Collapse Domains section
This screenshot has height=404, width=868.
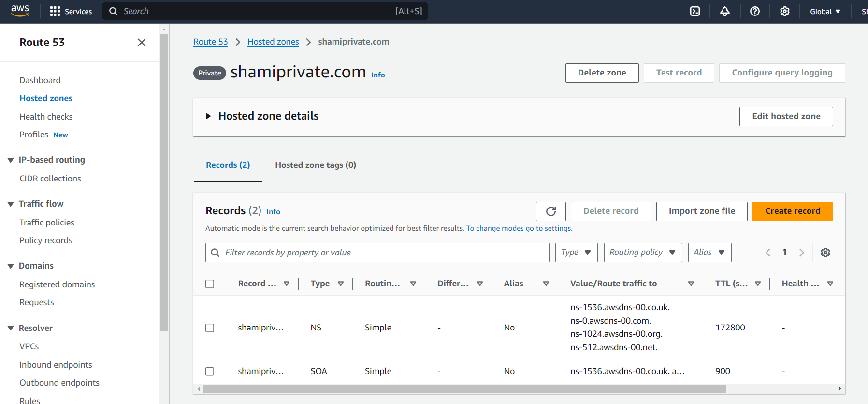(x=11, y=266)
